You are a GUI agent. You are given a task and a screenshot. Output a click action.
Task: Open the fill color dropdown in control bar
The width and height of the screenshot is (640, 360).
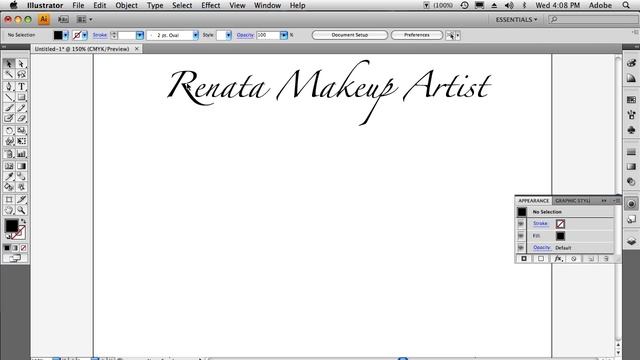(x=65, y=35)
